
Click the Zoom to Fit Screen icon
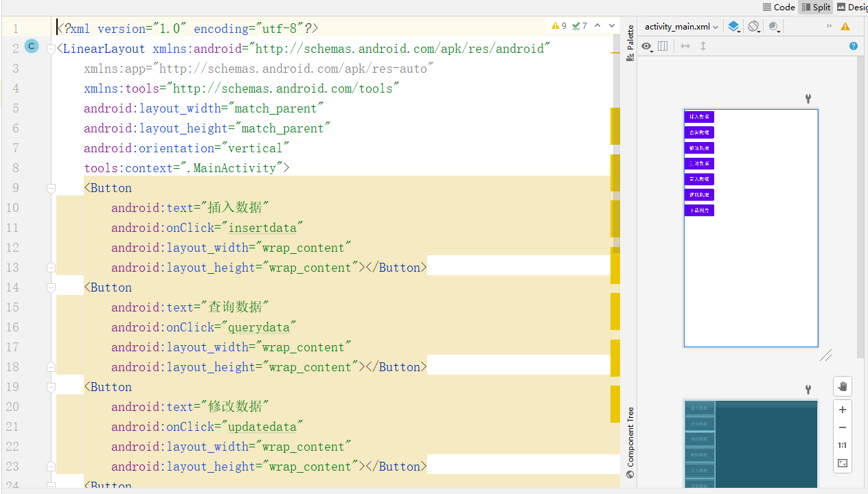[843, 464]
